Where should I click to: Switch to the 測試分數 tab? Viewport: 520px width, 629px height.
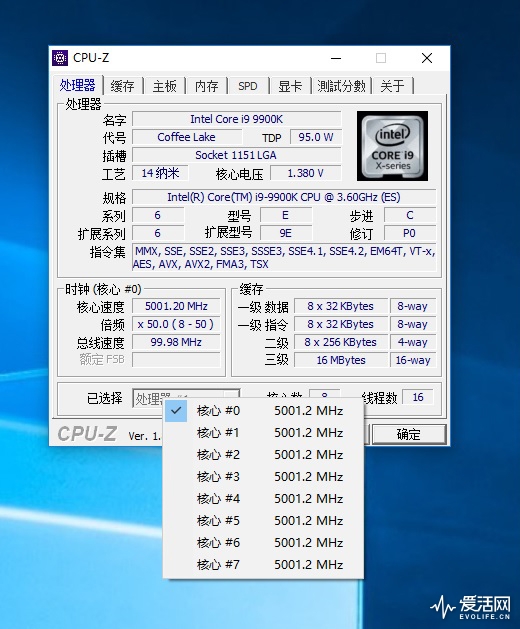coord(341,86)
